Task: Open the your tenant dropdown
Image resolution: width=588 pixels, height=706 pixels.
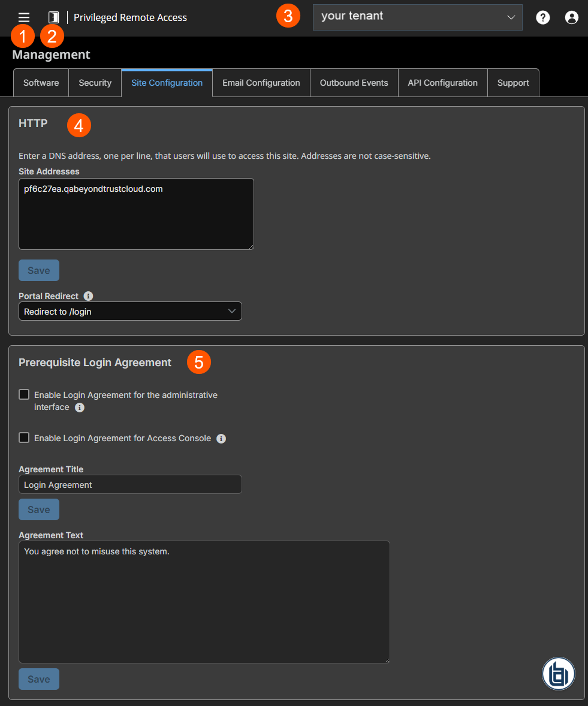Action: click(417, 17)
